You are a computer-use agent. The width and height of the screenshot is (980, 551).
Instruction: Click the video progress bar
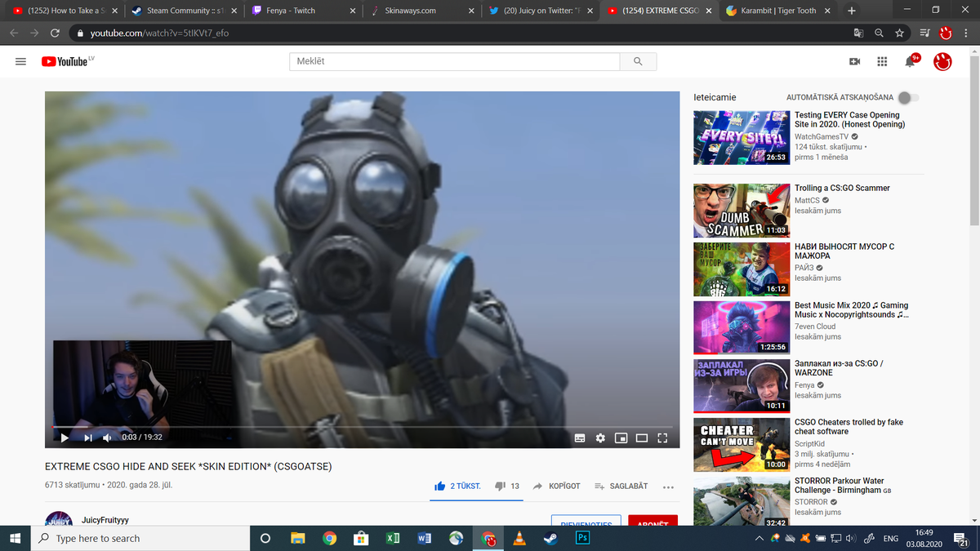pos(363,426)
